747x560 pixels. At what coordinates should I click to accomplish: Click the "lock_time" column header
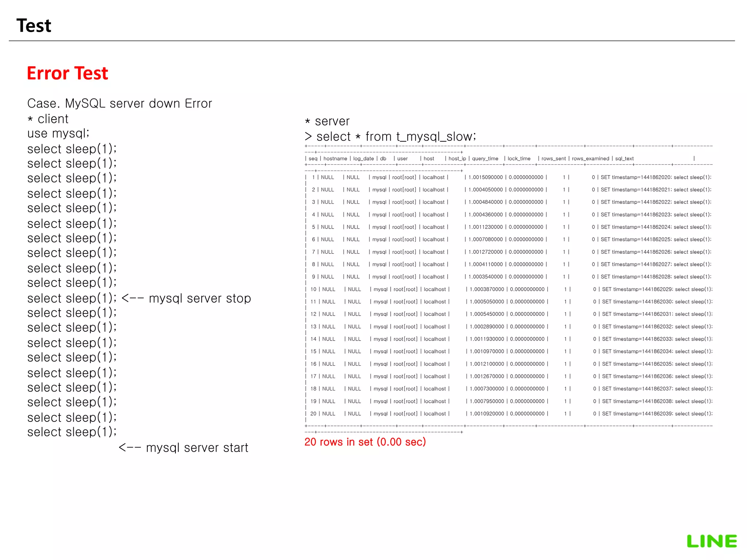519,159
